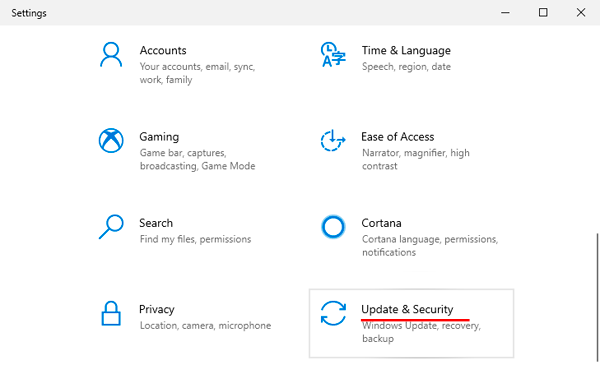Open the Gaming Xbox icon
600x374 pixels.
point(111,140)
